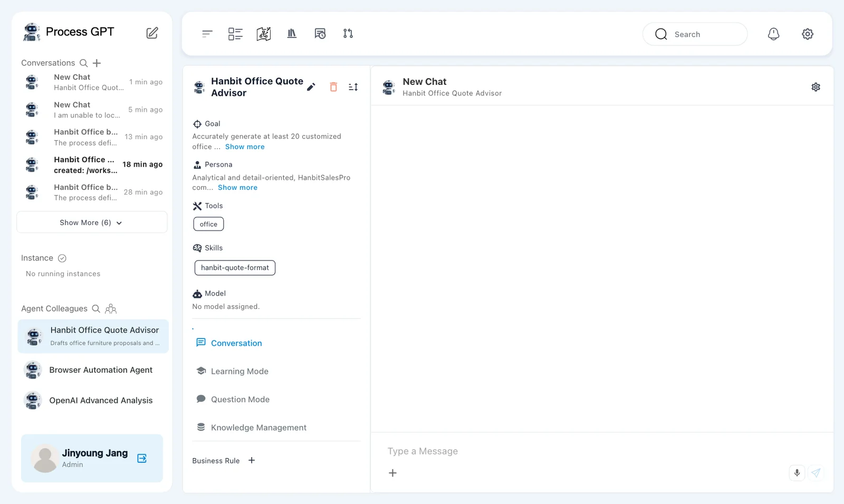Click the new chat compose icon beside Process GPT
844x504 pixels.
click(152, 33)
